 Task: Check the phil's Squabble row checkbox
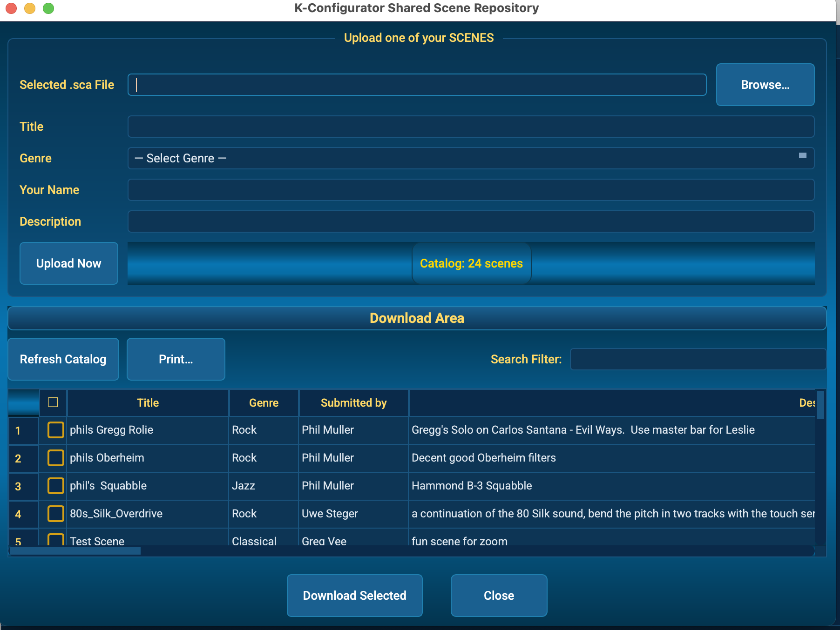pyautogui.click(x=55, y=486)
